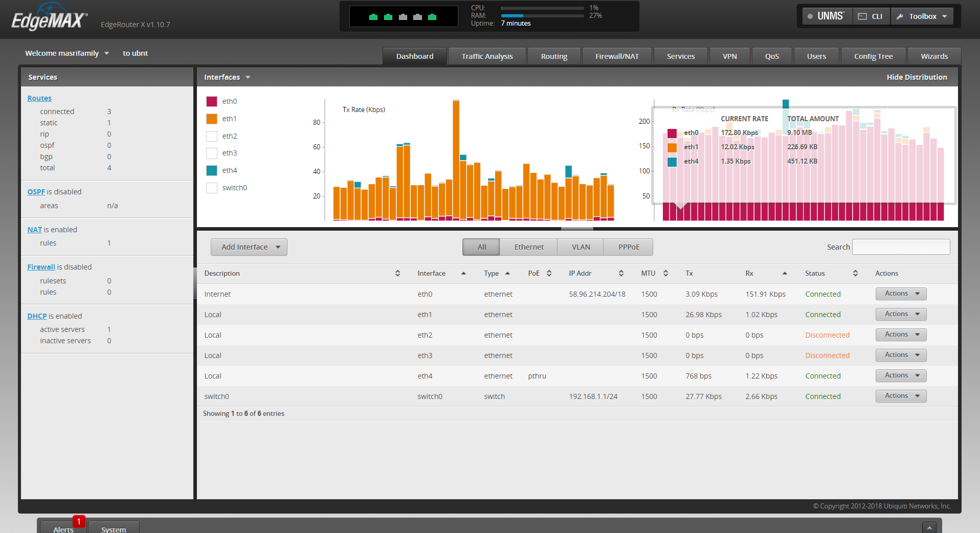Sort table by Interface column arrow
Viewport: 980px width, 533px height.
pyautogui.click(x=463, y=273)
